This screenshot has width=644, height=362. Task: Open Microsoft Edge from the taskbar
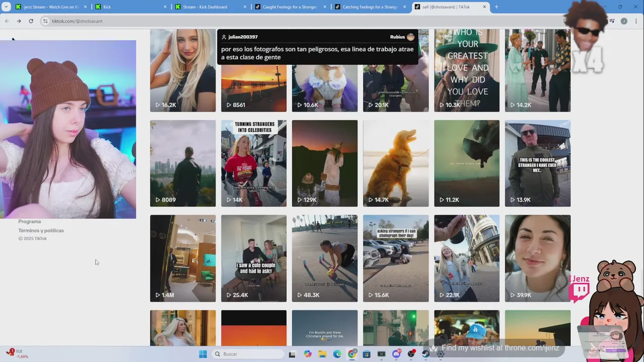[337, 354]
